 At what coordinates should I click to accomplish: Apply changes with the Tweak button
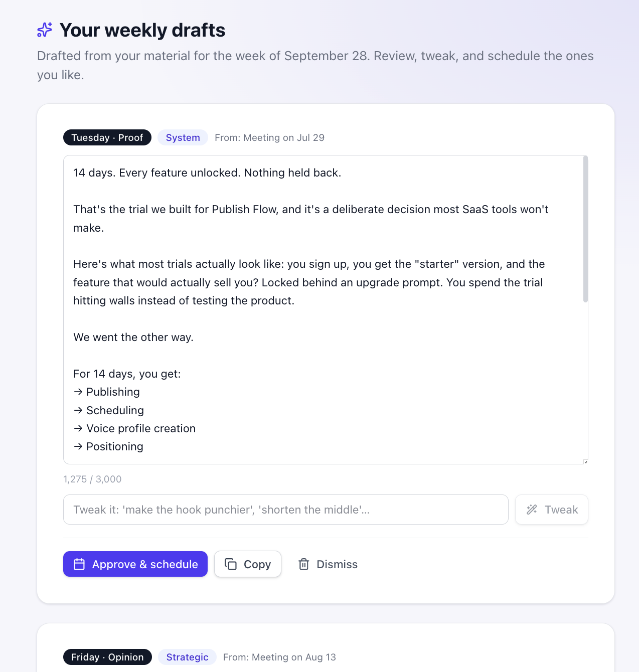552,510
